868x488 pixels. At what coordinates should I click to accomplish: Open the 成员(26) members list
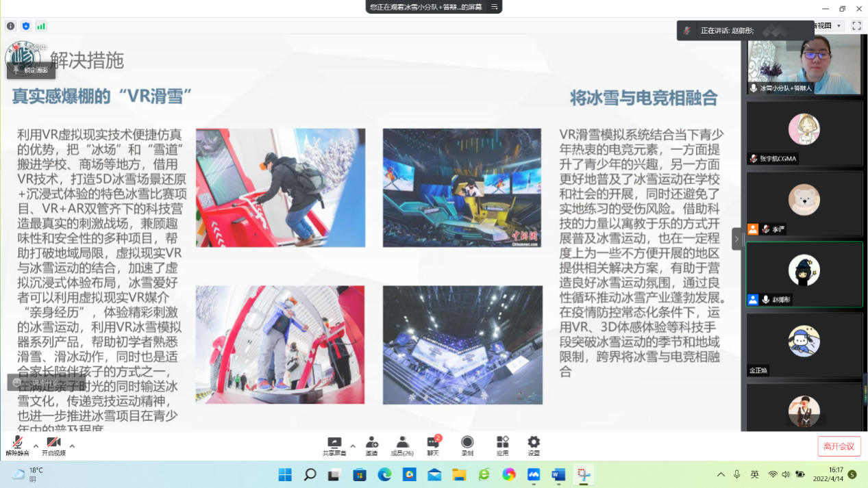pos(402,445)
